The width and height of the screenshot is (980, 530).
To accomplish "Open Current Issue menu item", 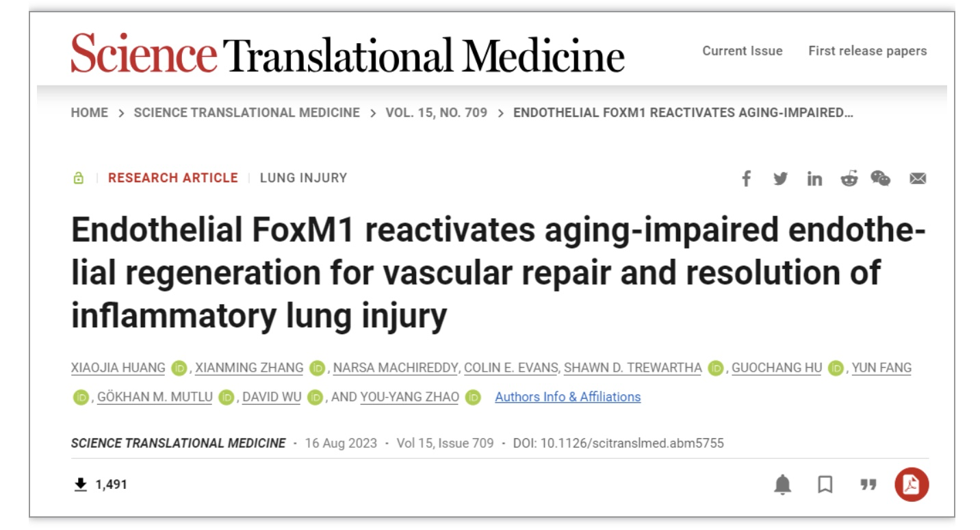I will point(743,51).
